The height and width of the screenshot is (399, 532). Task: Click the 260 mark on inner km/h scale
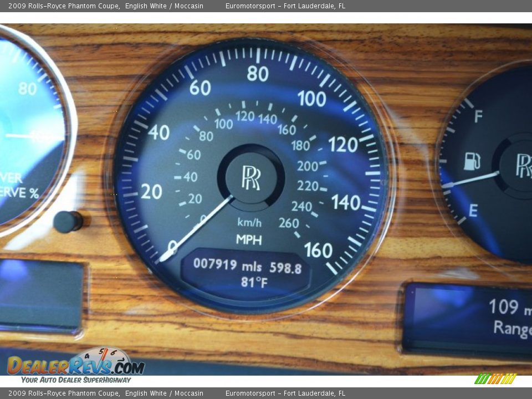click(289, 223)
